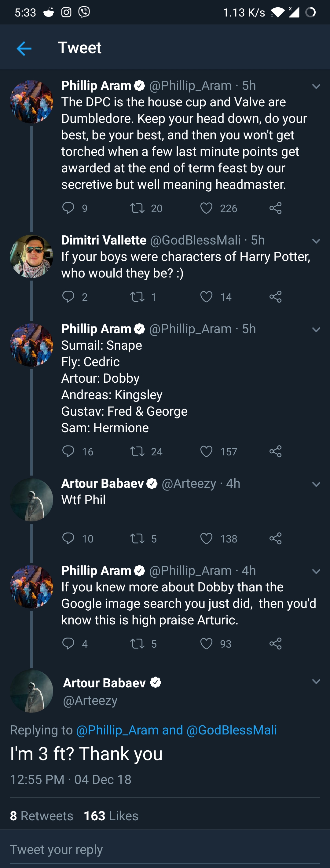Reply to Phillip Aram's DPC house cup tweet

(69, 208)
